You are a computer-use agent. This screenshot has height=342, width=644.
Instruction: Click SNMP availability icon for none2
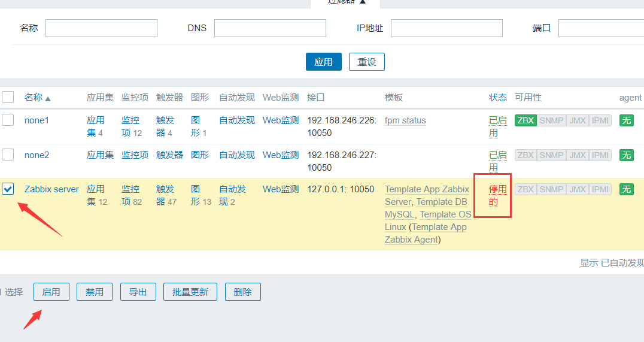coord(551,155)
